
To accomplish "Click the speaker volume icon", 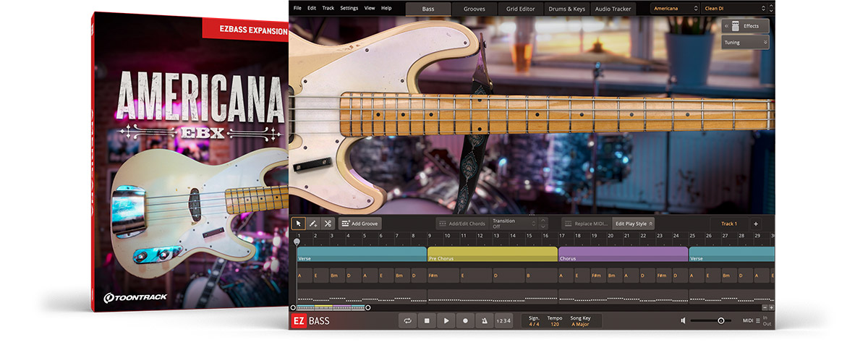I will tap(684, 320).
